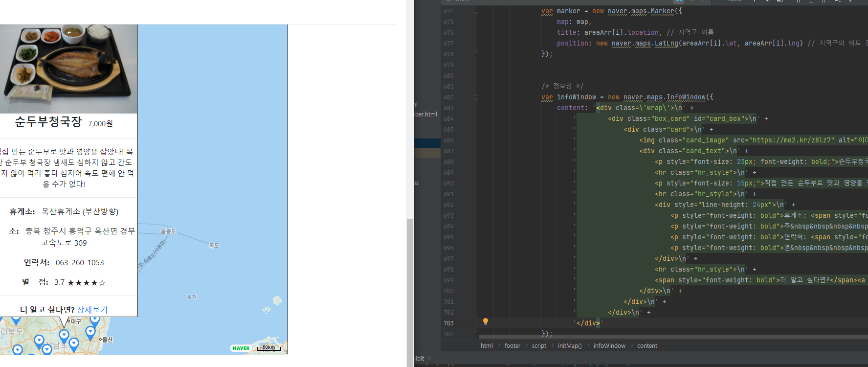Close the 'hibit' tool window tab

point(429,359)
